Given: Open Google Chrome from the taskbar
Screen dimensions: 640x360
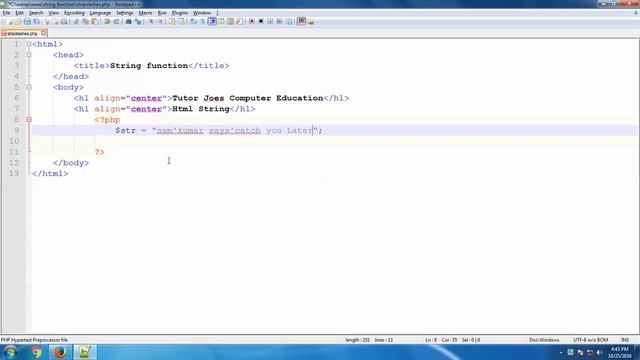Looking at the screenshot, I should [37, 352].
